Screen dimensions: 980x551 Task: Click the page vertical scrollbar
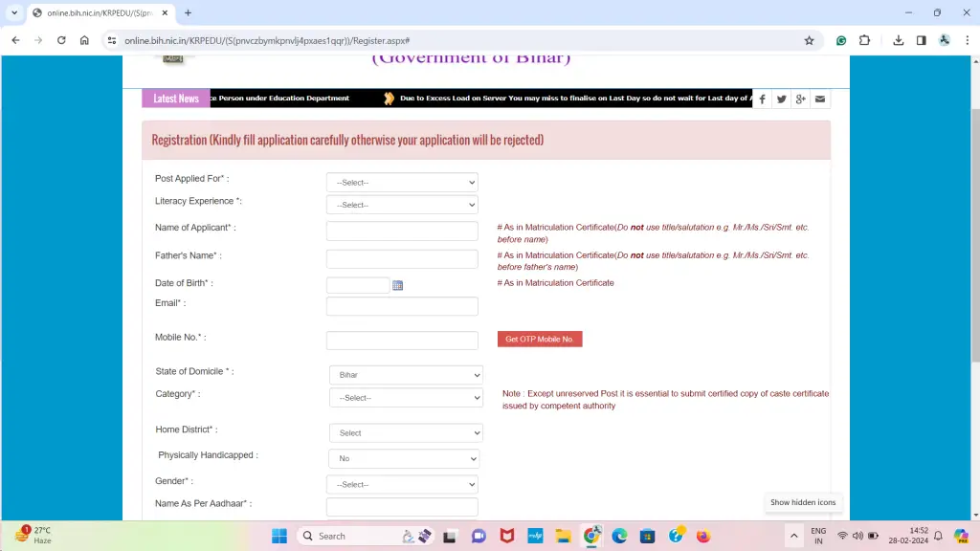coord(975,234)
